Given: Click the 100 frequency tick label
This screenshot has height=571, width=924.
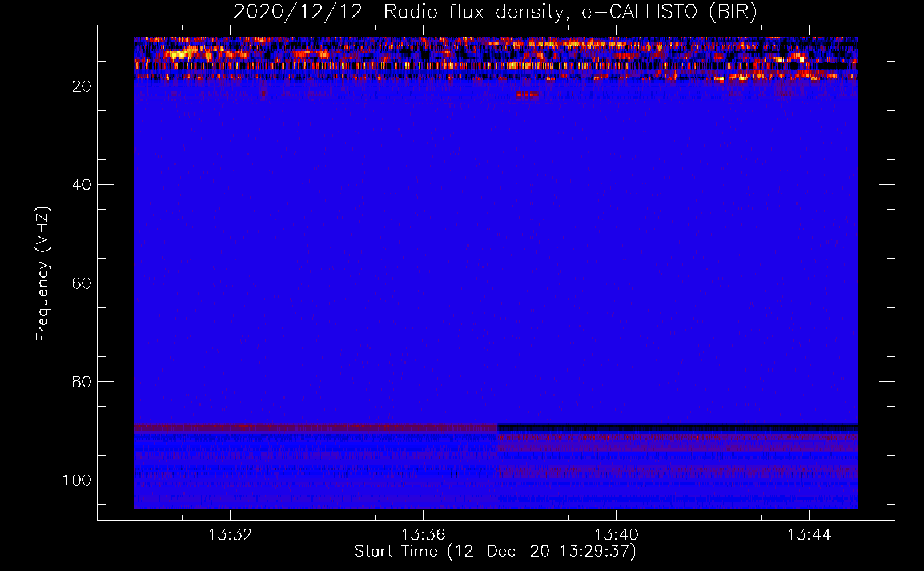Looking at the screenshot, I should pos(77,480).
